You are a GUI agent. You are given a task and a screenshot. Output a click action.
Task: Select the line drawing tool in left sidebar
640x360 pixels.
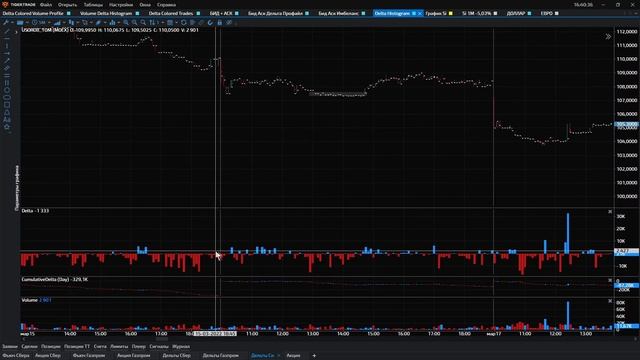click(x=7, y=31)
